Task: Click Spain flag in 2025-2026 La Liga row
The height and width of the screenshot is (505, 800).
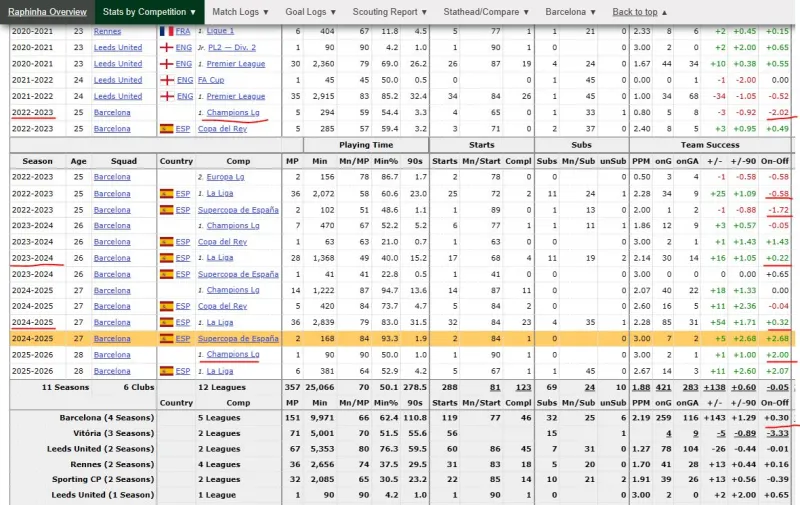Action: pyautogui.click(x=166, y=371)
